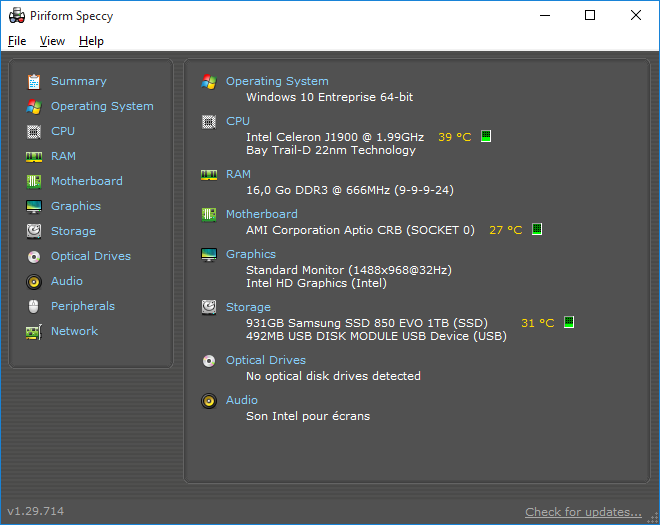
Task: Click the Peripherals mouse icon in sidebar
Action: click(34, 306)
